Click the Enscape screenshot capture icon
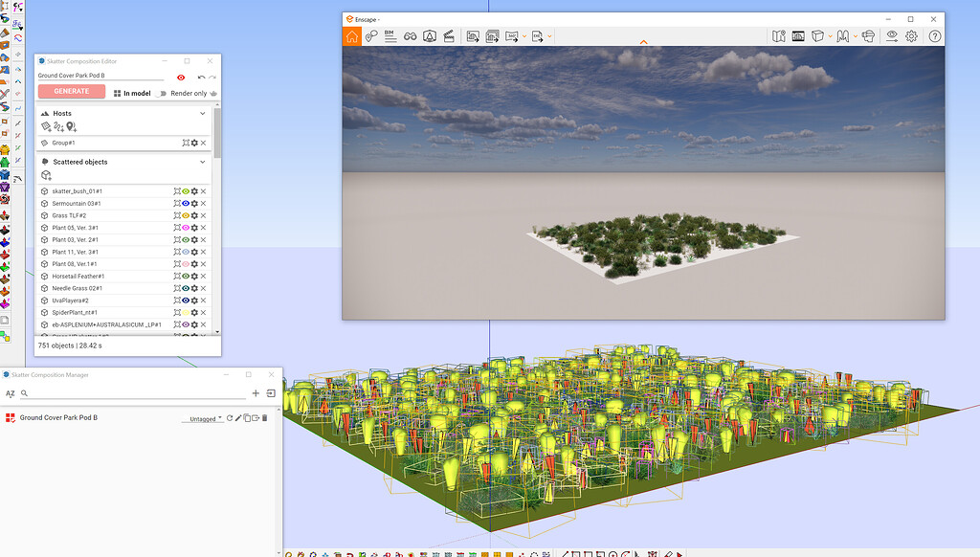Image resolution: width=980 pixels, height=557 pixels. [x=472, y=36]
